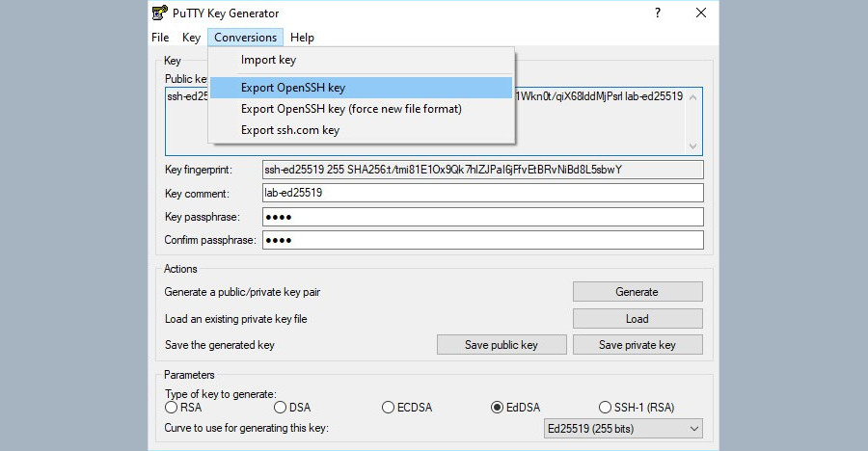
Task: Click the public key box scroll down arrow
Action: click(693, 146)
